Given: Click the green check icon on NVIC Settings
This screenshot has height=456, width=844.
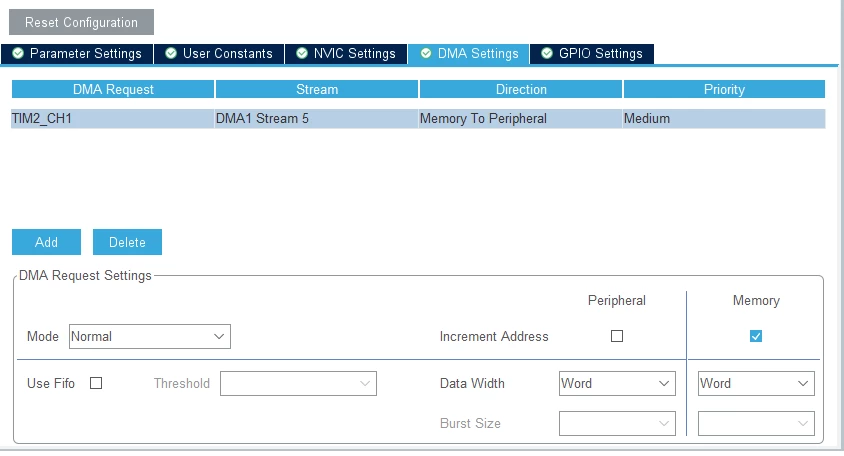Looking at the screenshot, I should [x=302, y=53].
